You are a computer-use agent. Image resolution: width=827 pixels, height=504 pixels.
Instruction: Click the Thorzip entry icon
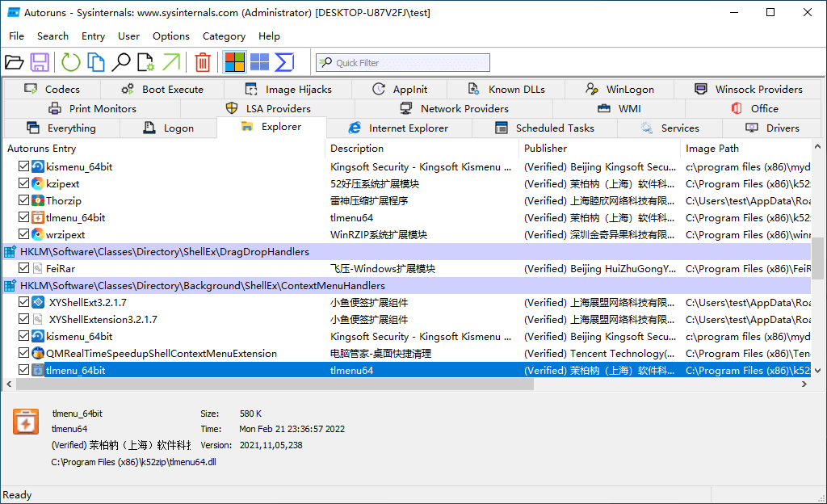tap(37, 201)
